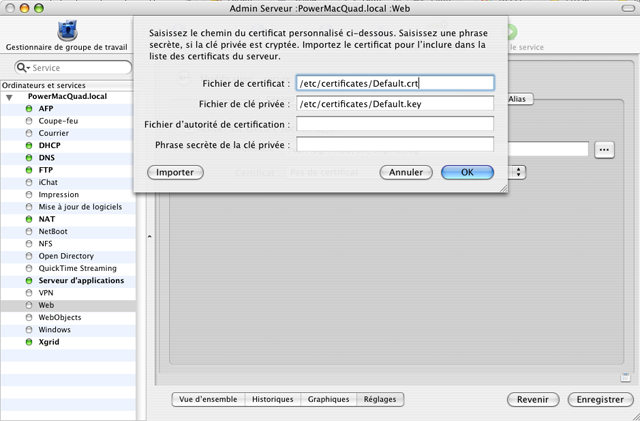Grab the dialog resize handle corner
This screenshot has width=640, height=421.
point(504,188)
